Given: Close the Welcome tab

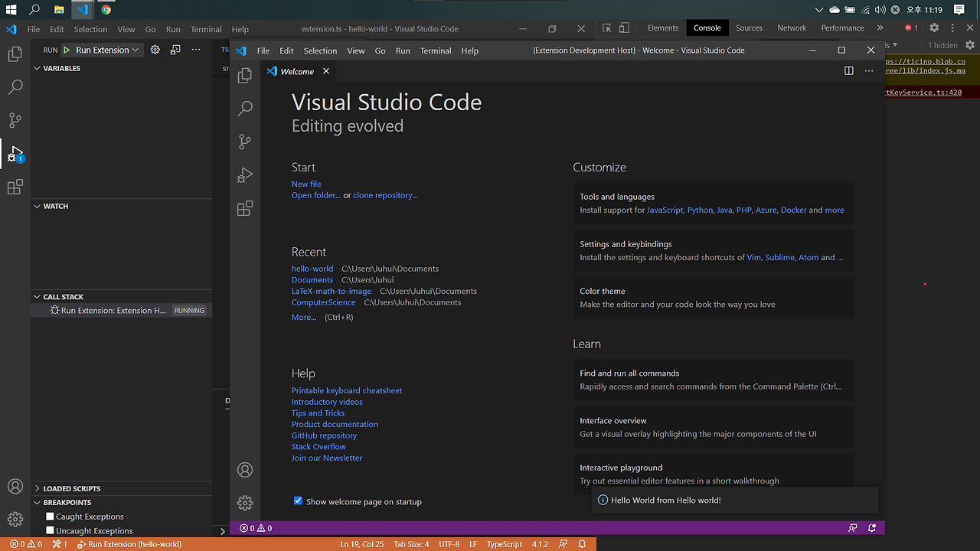Looking at the screenshot, I should pyautogui.click(x=326, y=71).
